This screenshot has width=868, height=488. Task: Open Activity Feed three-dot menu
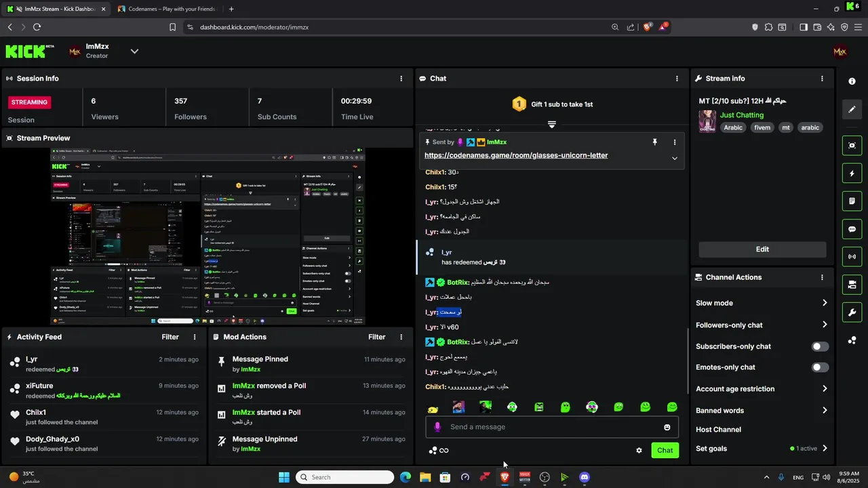point(195,337)
